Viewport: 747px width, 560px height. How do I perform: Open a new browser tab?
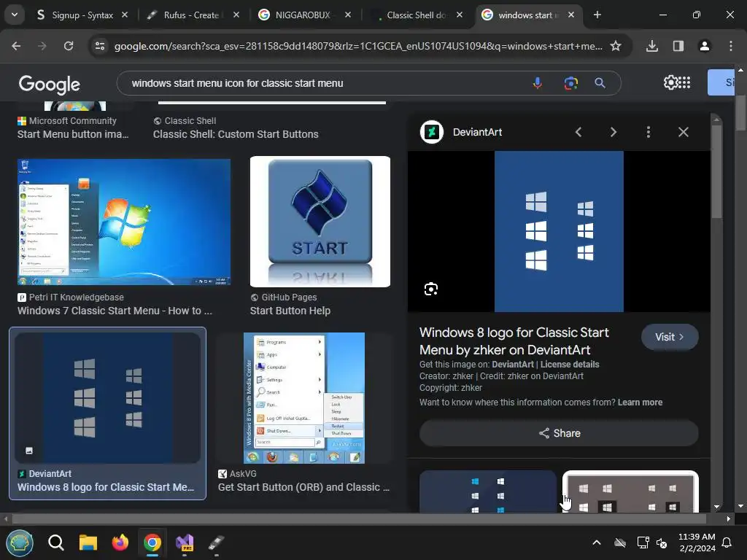(597, 15)
